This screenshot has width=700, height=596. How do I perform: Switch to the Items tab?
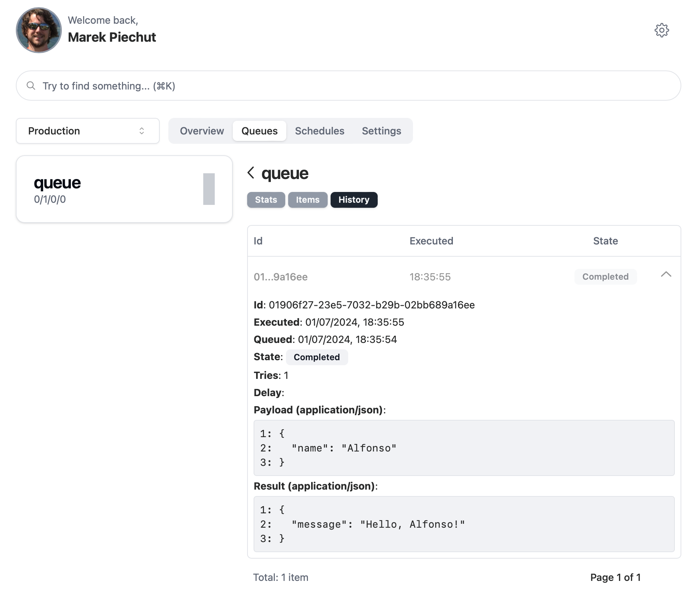307,200
